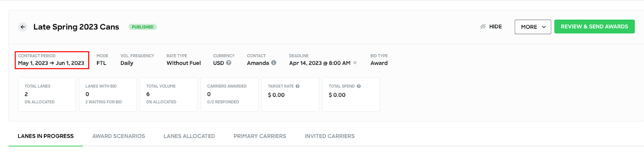The width and height of the screenshot is (644, 153).
Task: Click the Carriers Awarded summary card
Action: point(229,94)
